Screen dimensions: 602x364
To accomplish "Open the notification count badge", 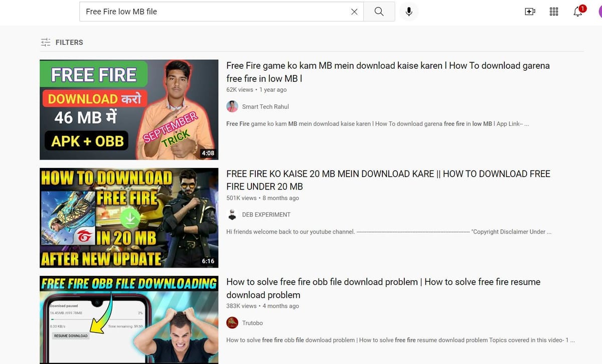I will coord(582,8).
